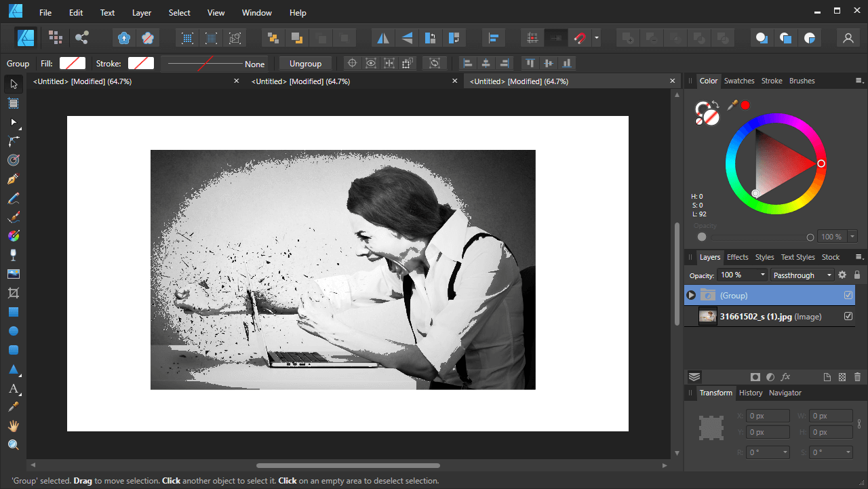Hide the 31661502_s (1).jpg image layer
The image size is (868, 489).
(848, 316)
